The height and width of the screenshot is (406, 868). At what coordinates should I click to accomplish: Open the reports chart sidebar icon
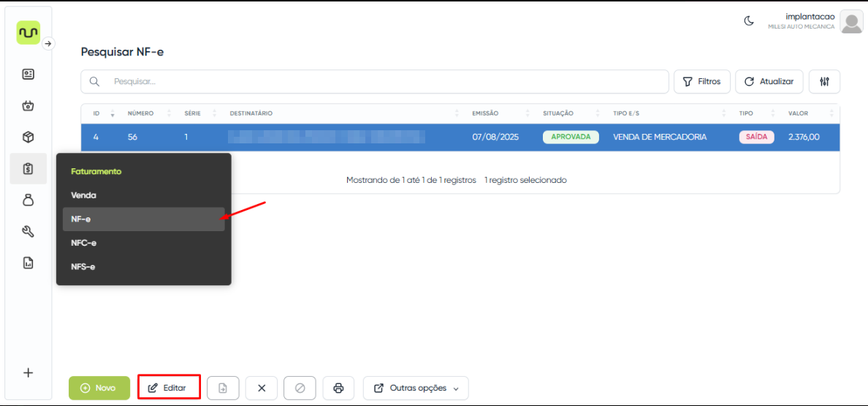28,263
